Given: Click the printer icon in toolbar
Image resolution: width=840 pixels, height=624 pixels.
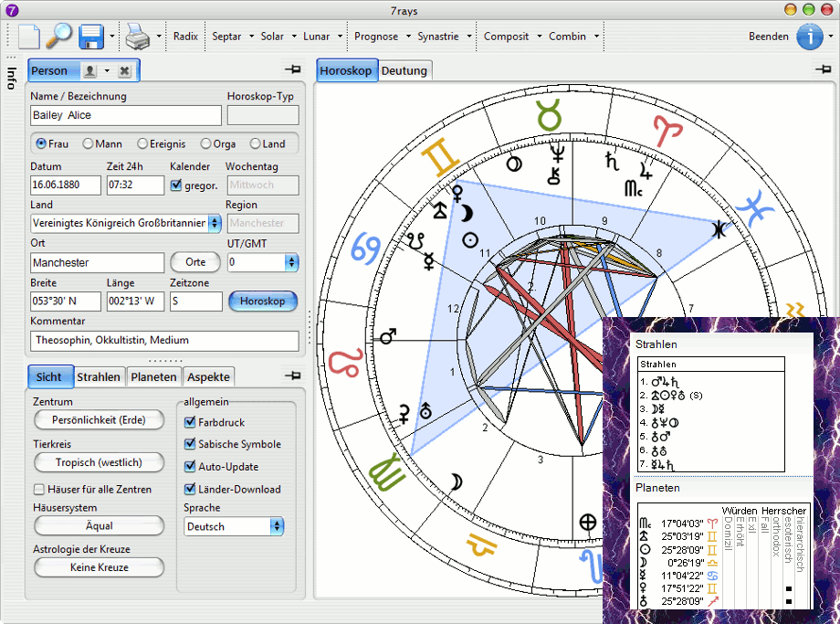Looking at the screenshot, I should tap(137, 37).
